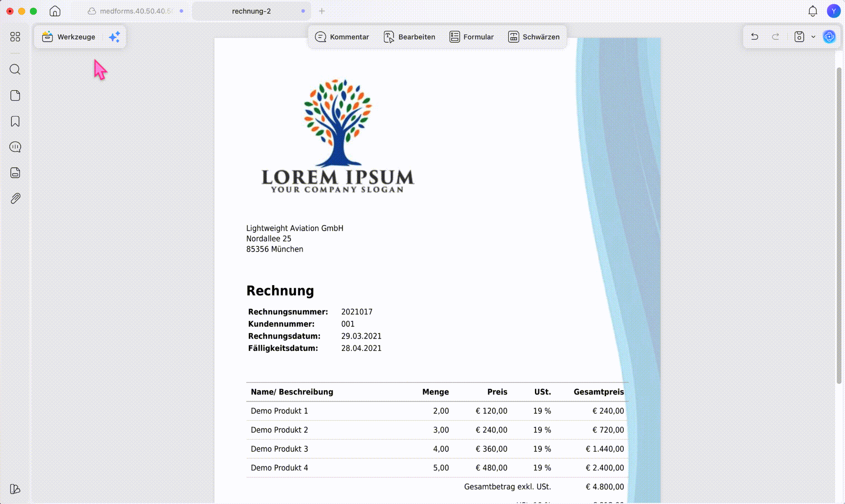
Task: Click the due date 28.04.2021
Action: (361, 349)
